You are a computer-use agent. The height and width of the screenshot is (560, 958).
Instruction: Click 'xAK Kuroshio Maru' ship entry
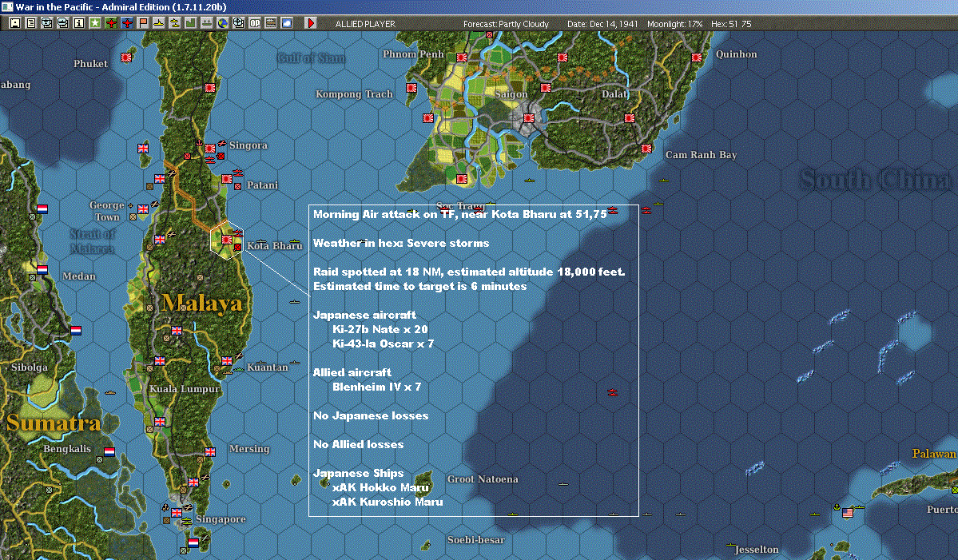(388, 502)
